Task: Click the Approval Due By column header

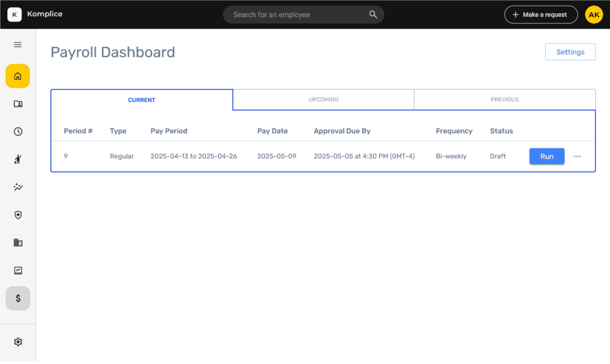Action: pyautogui.click(x=342, y=131)
